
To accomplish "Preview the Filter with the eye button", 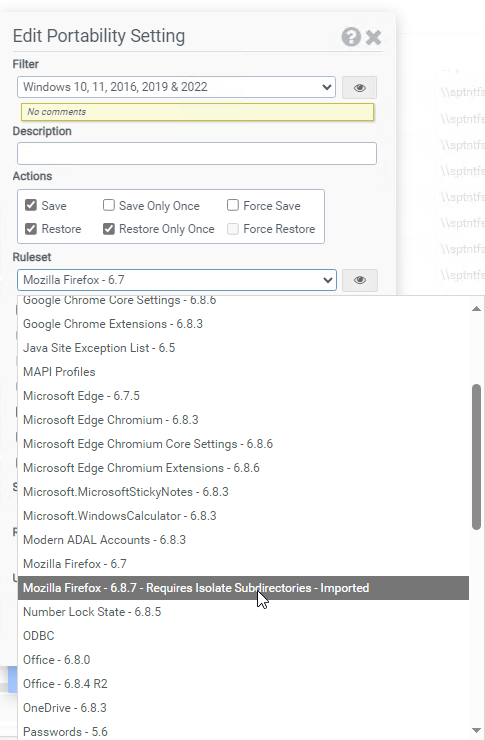I will (x=360, y=88).
